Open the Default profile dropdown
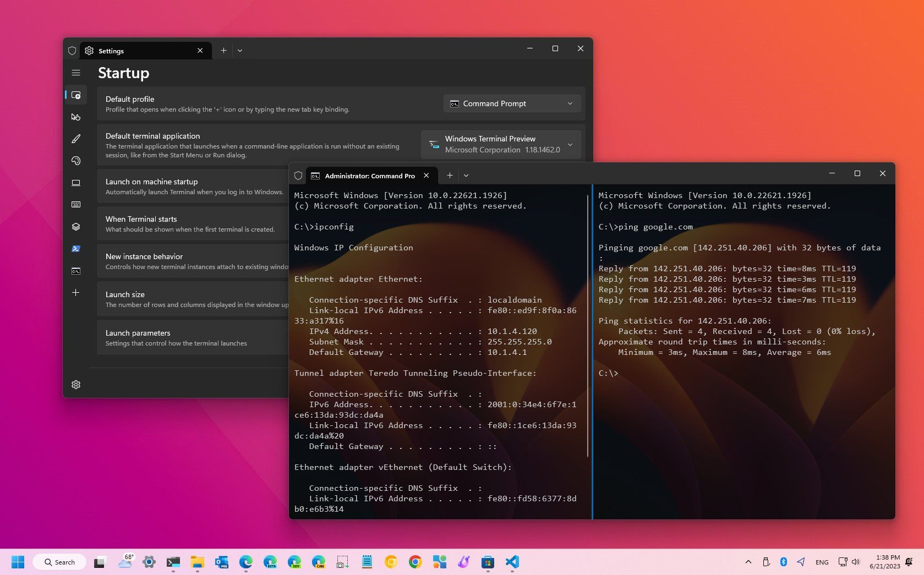Image resolution: width=924 pixels, height=575 pixels. tap(511, 103)
